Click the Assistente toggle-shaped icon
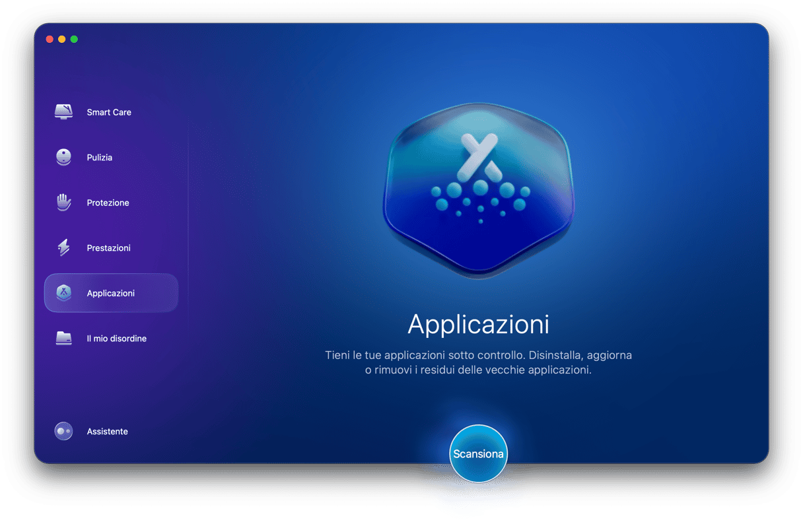The image size is (803, 532). tap(63, 431)
